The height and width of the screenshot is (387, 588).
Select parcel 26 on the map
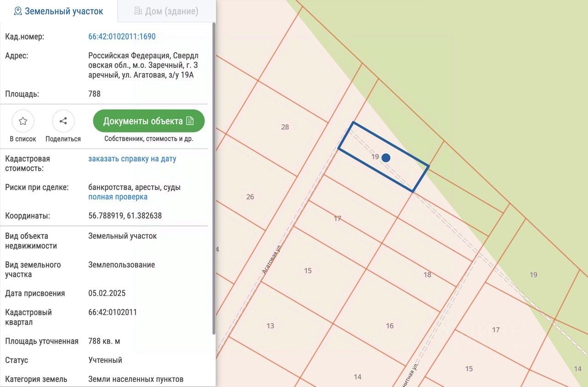coord(250,197)
